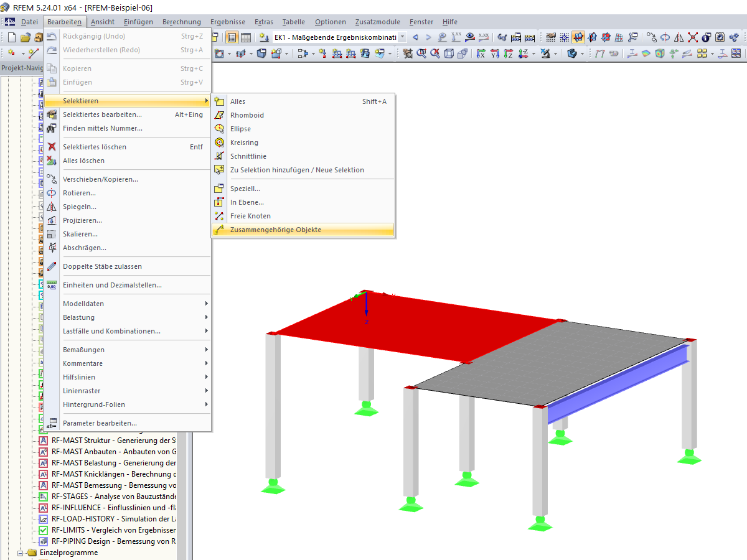
Task: Click the view in Z direction toolbar icon
Action: click(509, 54)
